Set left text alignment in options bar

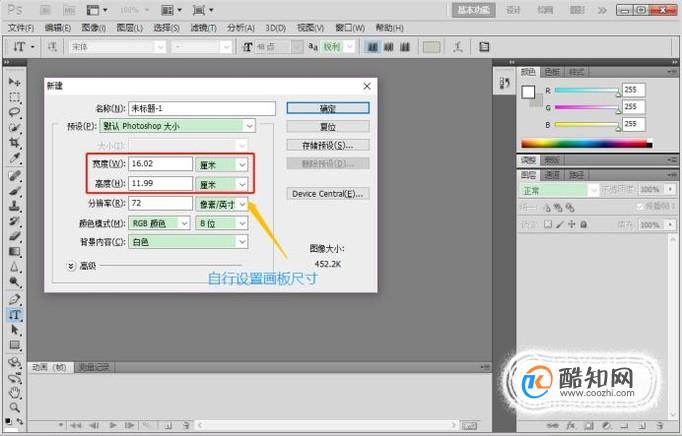tap(373, 47)
